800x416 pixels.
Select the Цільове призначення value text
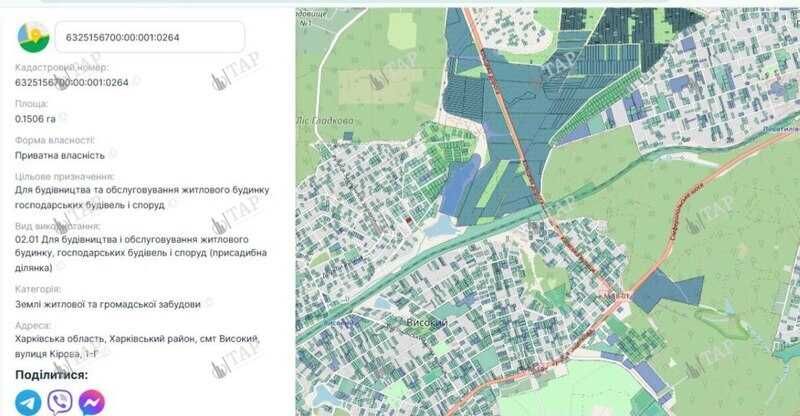click(x=142, y=198)
